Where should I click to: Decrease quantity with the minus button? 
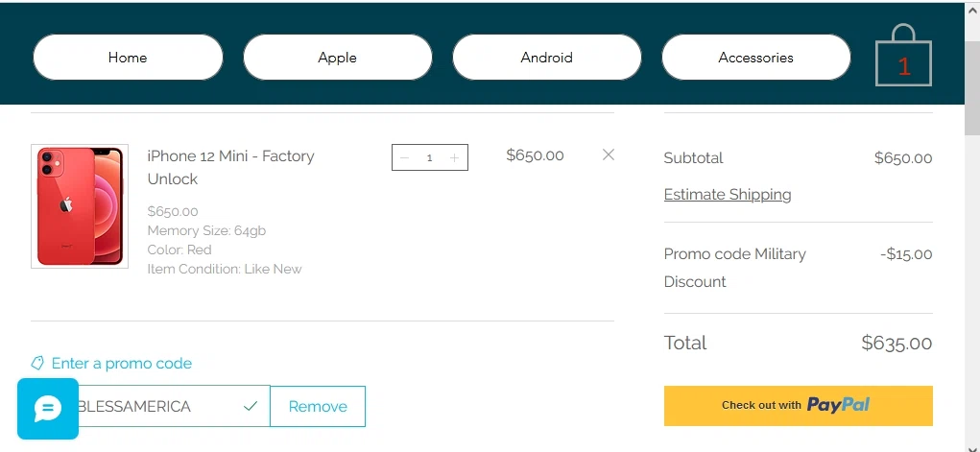pos(404,157)
